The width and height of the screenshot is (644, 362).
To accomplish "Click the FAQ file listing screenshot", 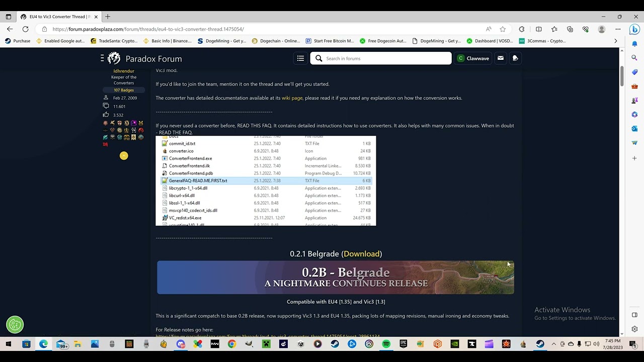I will click(x=266, y=180).
